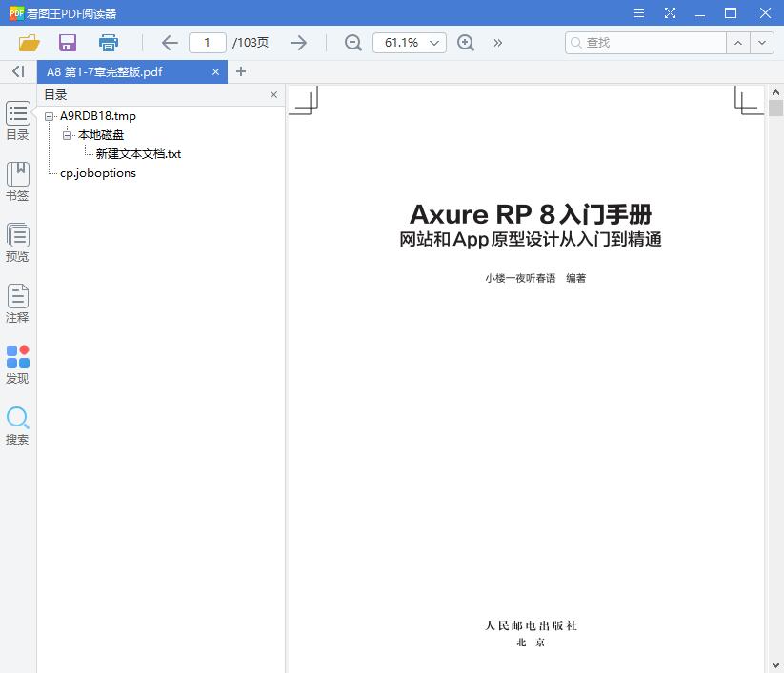
Task: Open a file using the folder icon
Action: click(x=28, y=43)
